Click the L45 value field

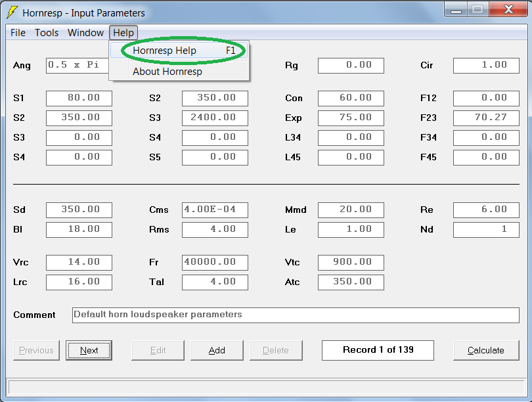click(x=351, y=158)
